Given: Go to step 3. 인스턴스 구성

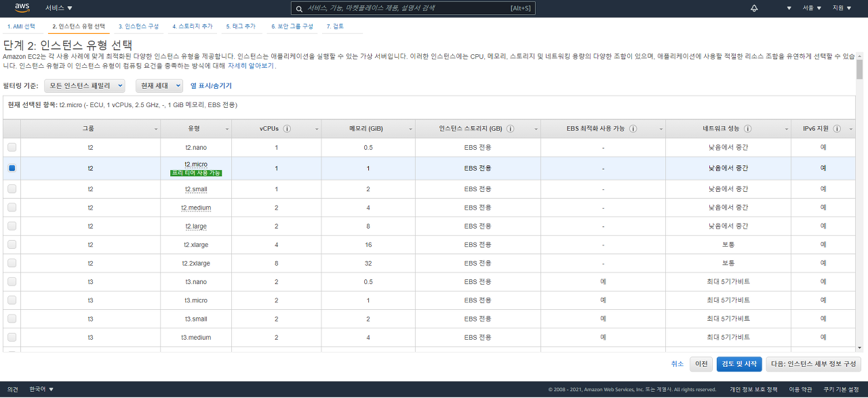Looking at the screenshot, I should [138, 26].
